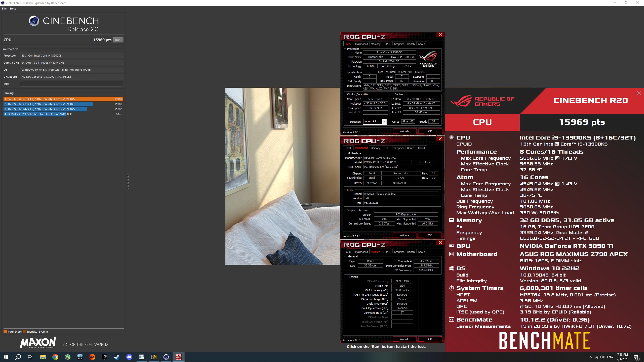Click the GFX Board value RTX 3090 Ti
The width and height of the screenshot is (644, 362).
coord(72,77)
